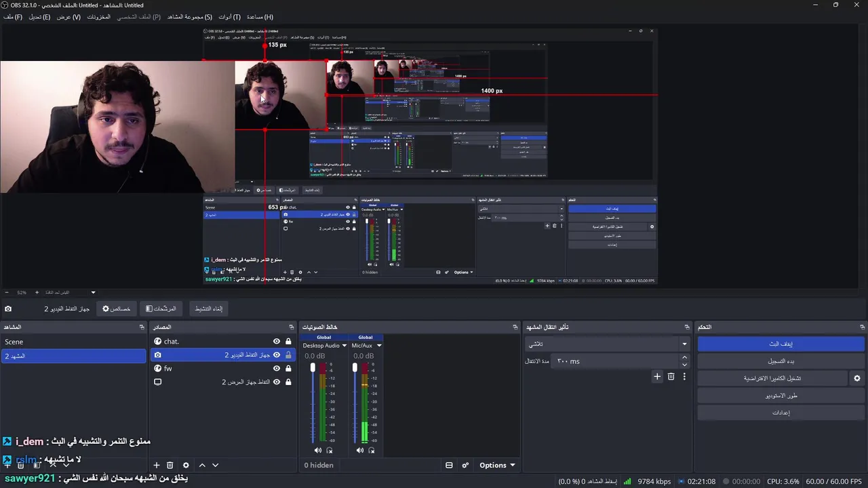Click the fw browser source globe icon
Screen dimensions: 868x488
click(x=157, y=369)
